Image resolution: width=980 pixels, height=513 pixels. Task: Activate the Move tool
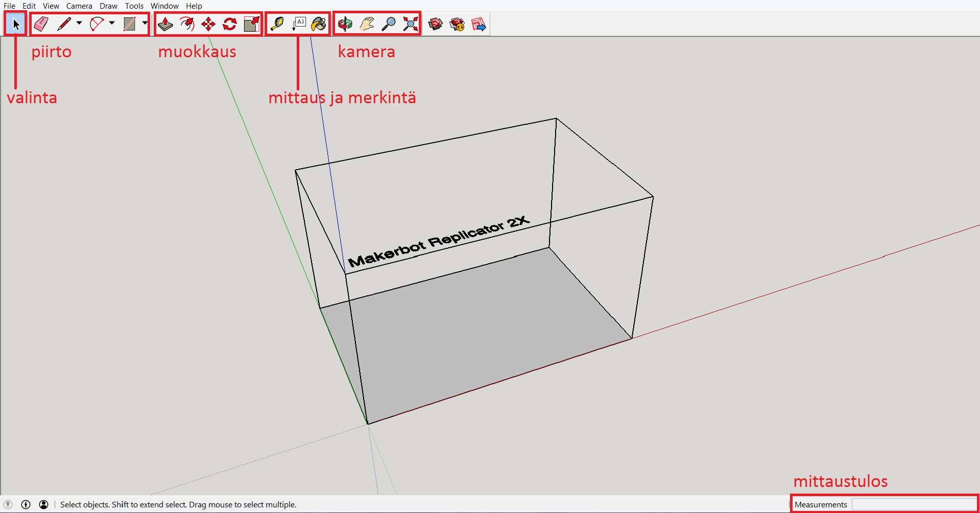point(208,24)
